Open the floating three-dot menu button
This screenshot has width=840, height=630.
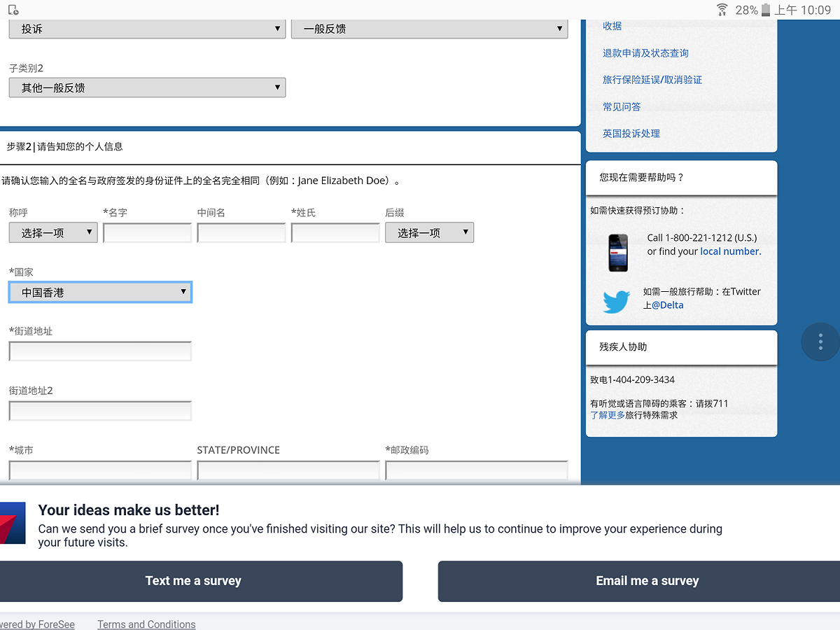click(x=820, y=342)
